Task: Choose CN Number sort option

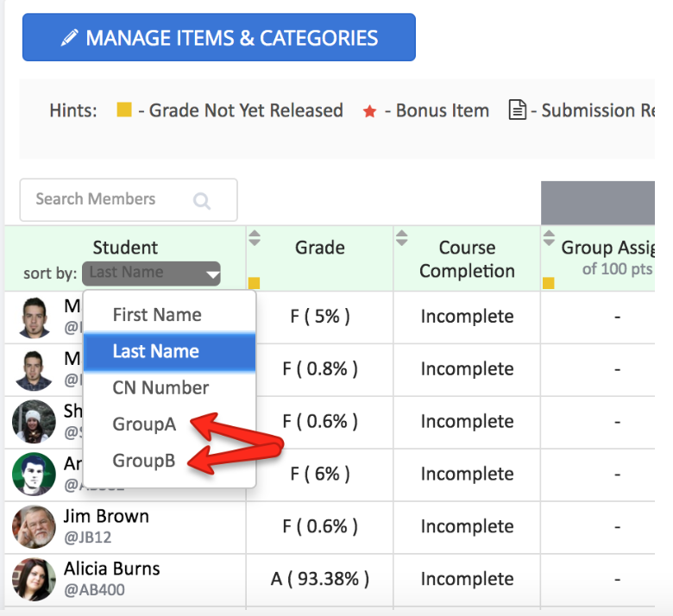Action: (x=169, y=387)
